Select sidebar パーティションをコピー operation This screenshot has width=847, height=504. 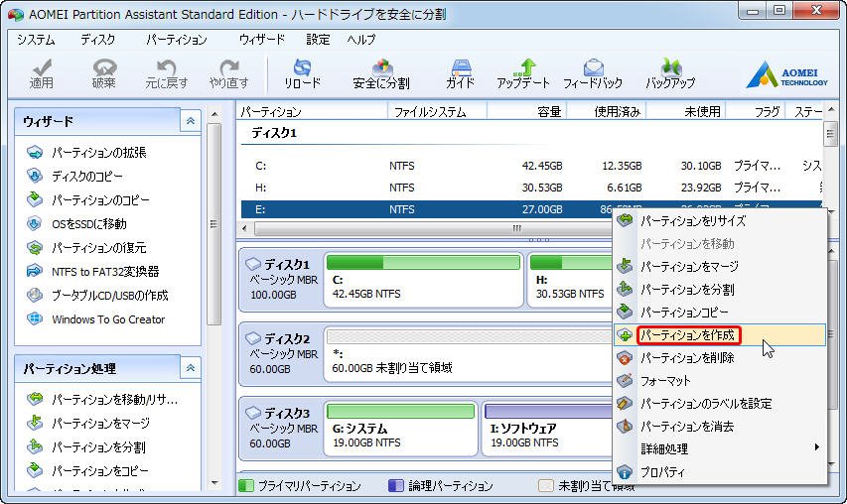click(88, 470)
